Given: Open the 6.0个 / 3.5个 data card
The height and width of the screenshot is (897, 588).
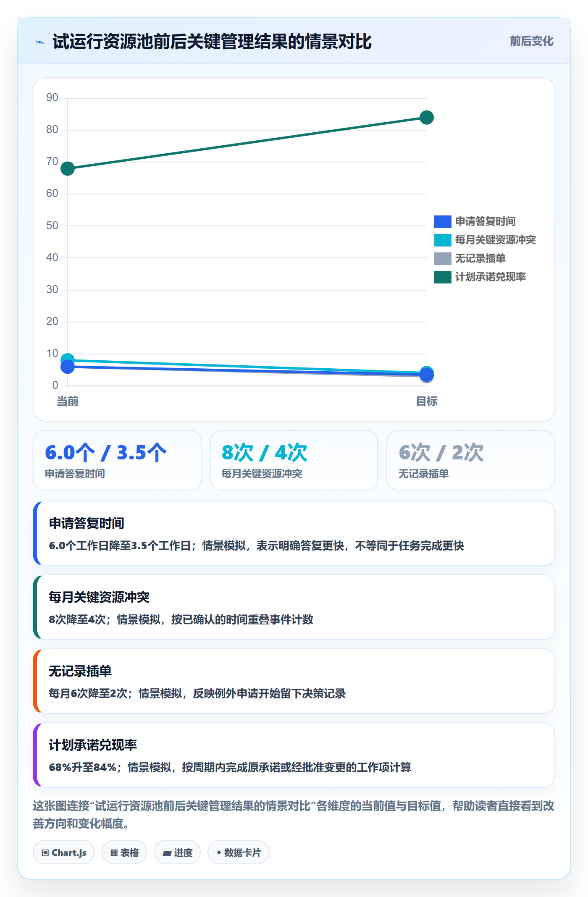Looking at the screenshot, I should 117,460.
